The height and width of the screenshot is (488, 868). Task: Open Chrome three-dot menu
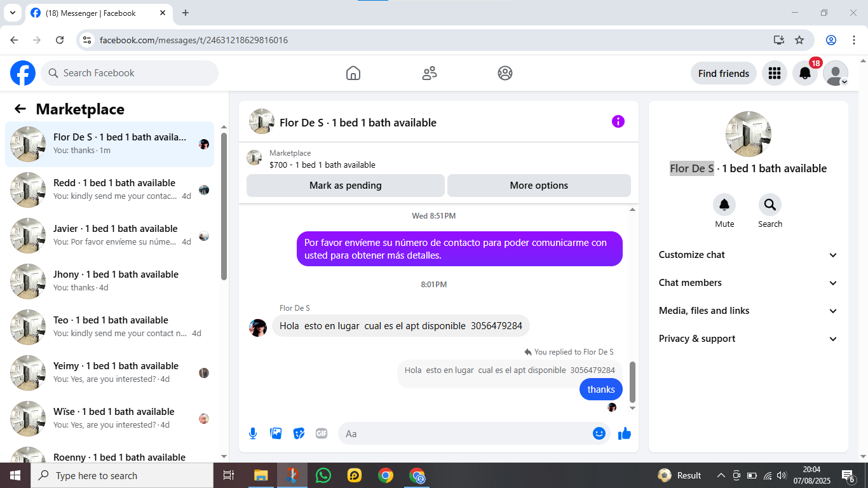854,40
